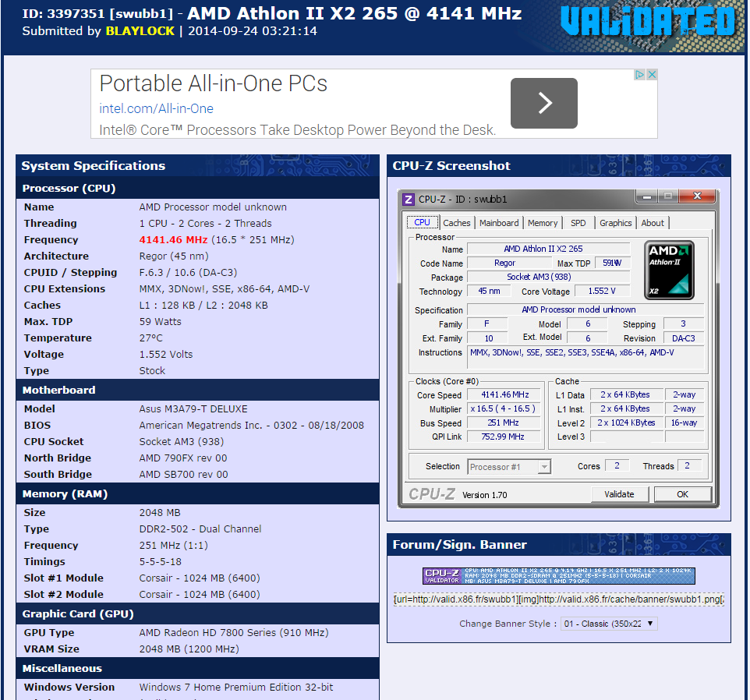
Task: Open the Change Banner Style dropdown
Action: [608, 624]
